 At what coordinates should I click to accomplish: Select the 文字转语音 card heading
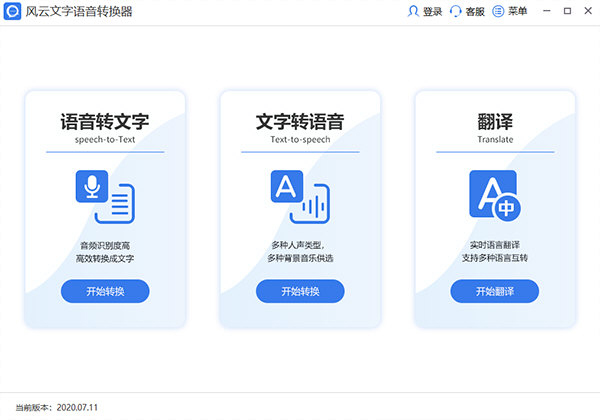point(300,122)
